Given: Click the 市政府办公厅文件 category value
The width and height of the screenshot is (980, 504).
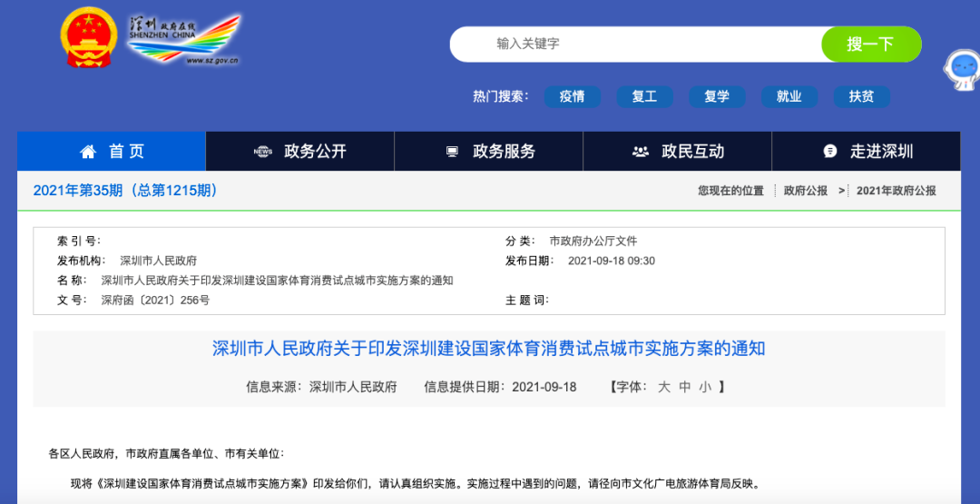Looking at the screenshot, I should click(593, 241).
